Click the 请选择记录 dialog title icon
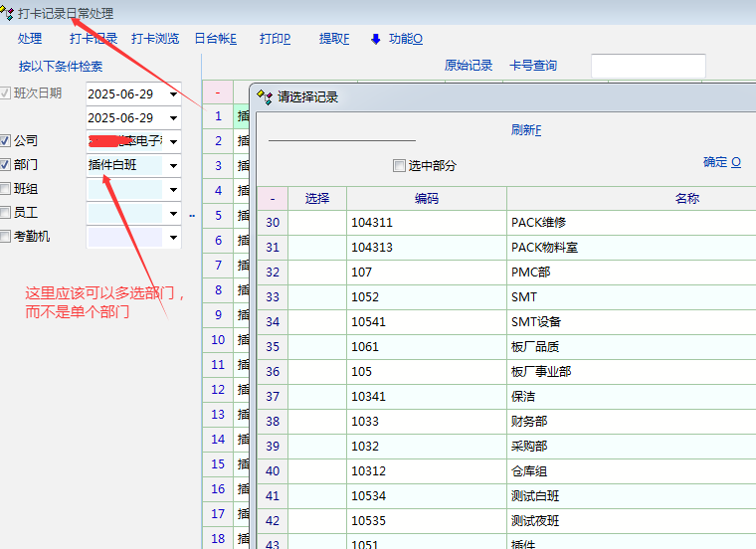756x549 pixels. pyautogui.click(x=265, y=96)
